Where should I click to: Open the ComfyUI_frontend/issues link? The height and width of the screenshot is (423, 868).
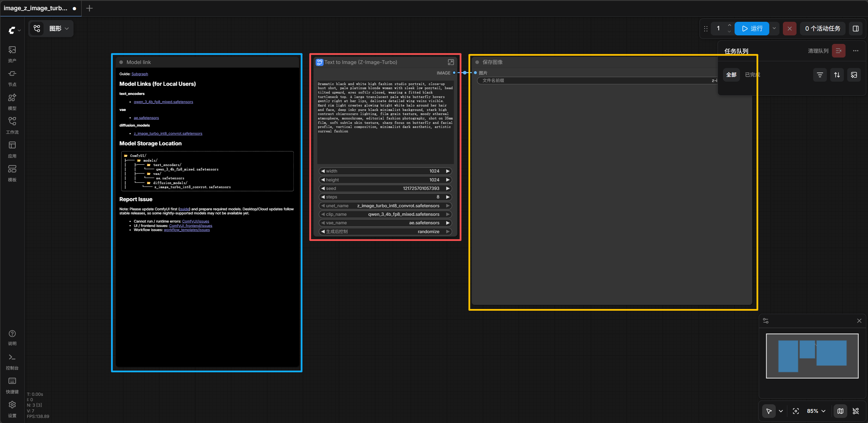[191, 226]
